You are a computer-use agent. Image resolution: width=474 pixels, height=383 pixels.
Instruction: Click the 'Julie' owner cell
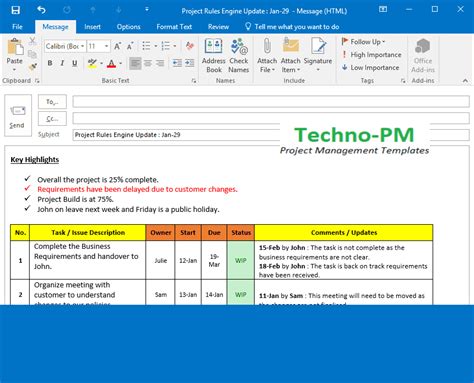(x=161, y=261)
